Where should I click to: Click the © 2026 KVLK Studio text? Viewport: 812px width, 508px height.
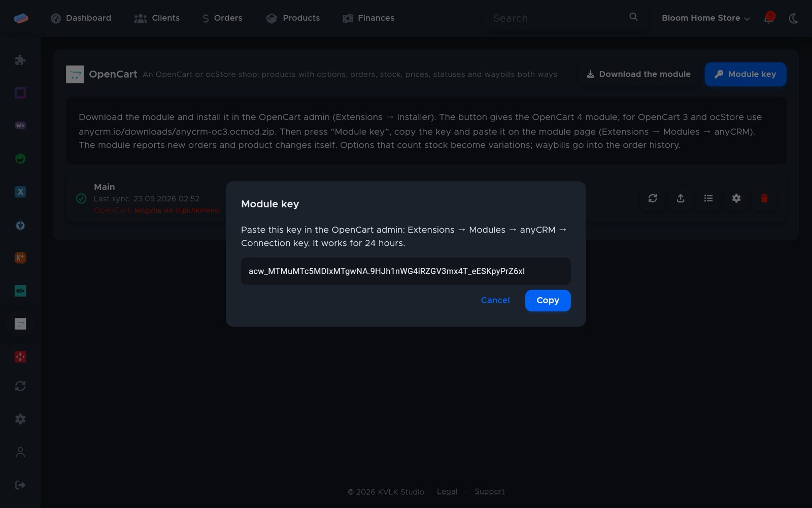(386, 492)
